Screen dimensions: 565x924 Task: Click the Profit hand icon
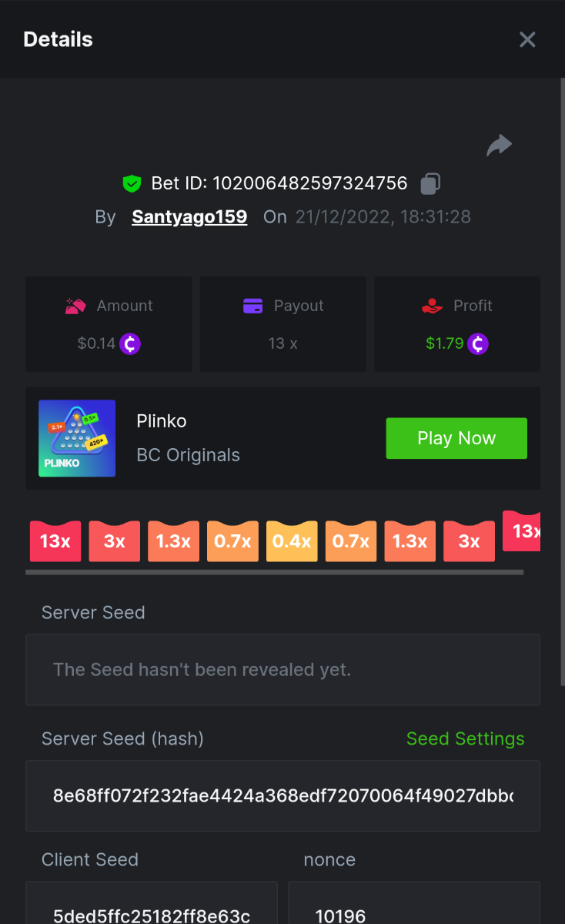coord(433,306)
